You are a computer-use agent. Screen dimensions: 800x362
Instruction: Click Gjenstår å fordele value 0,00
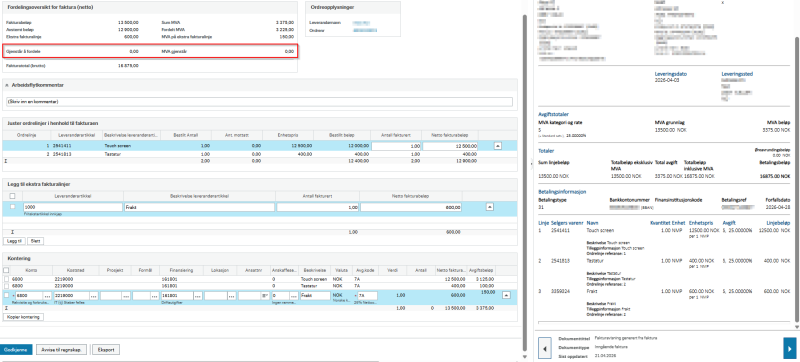(134, 51)
